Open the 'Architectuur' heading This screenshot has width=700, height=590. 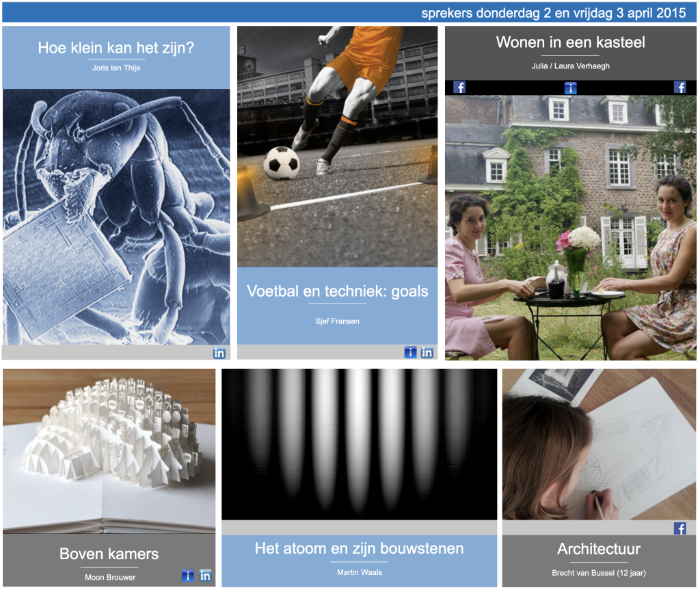pos(599,549)
